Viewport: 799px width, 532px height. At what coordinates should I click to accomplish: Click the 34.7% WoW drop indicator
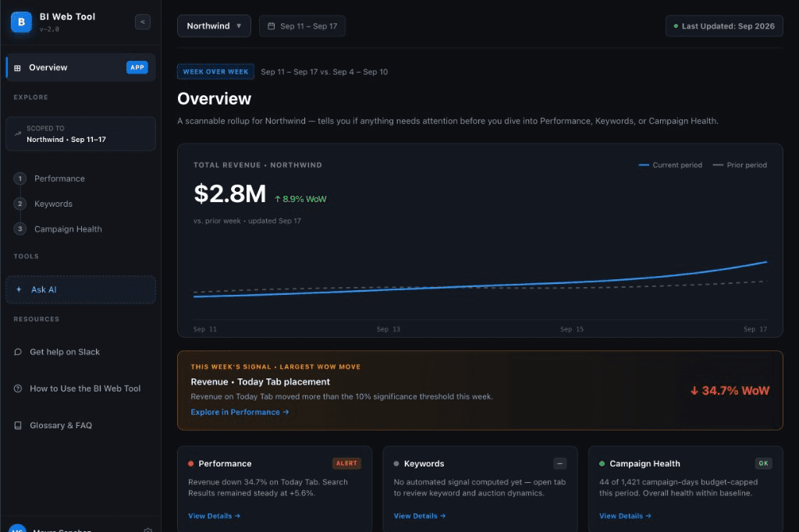(x=730, y=391)
